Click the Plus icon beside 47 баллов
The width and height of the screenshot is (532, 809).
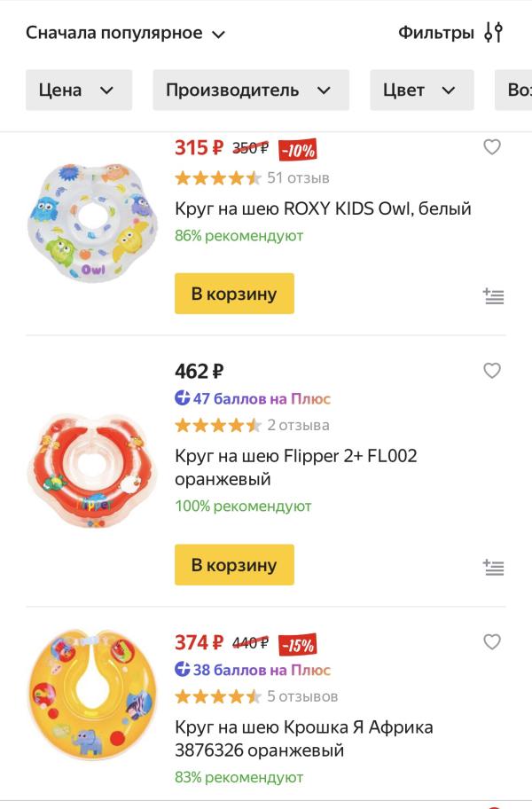183,398
